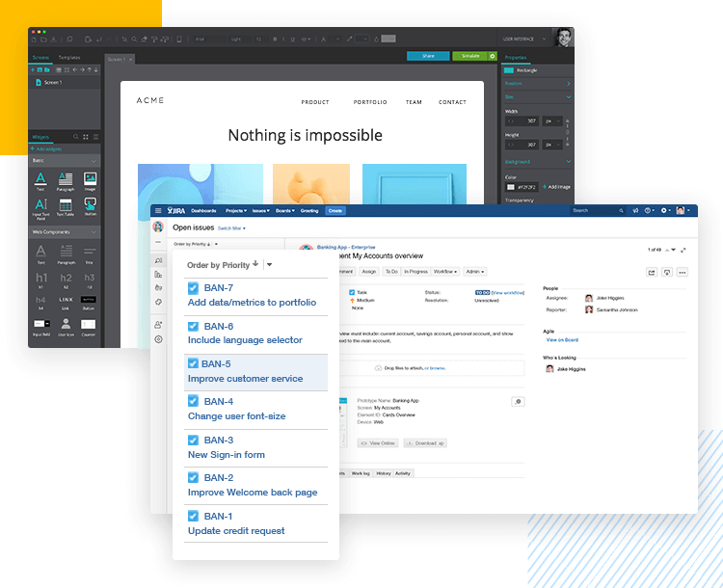Image resolution: width=723 pixels, height=588 pixels.
Task: Open Jira hamburger menu icon
Action: click(x=158, y=211)
